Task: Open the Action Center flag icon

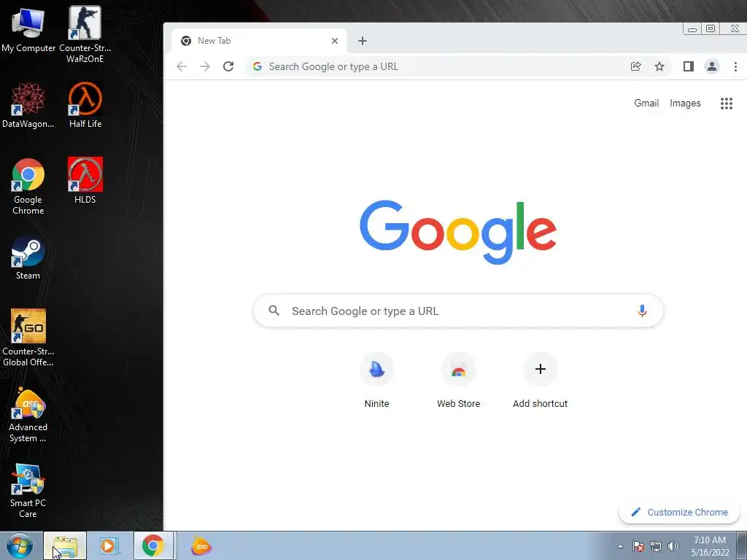Action: tap(638, 546)
